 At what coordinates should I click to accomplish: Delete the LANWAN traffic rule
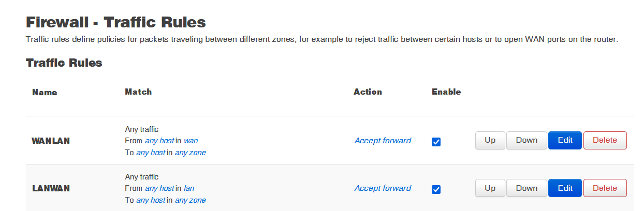click(605, 188)
